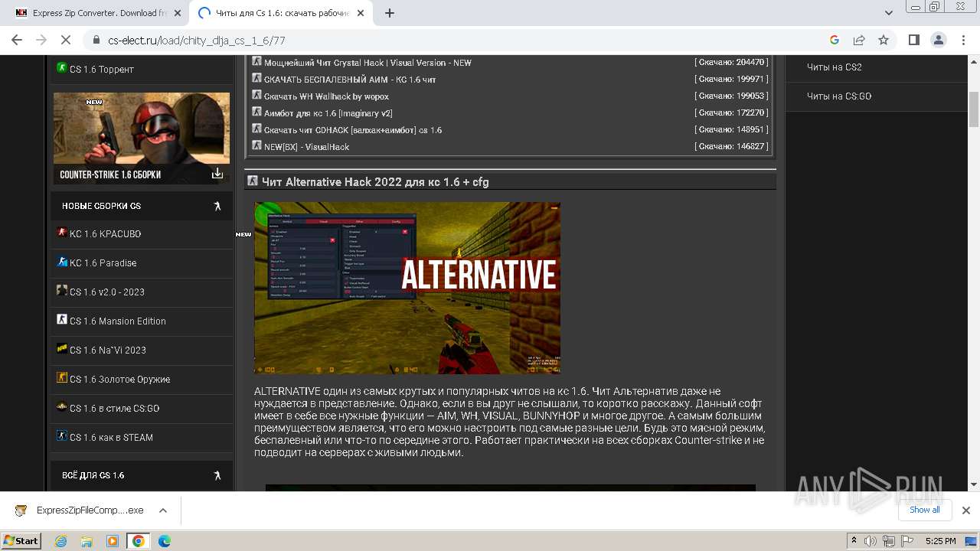Open CS 1.6 Mansion Edition
The image size is (980, 551).
click(x=117, y=321)
